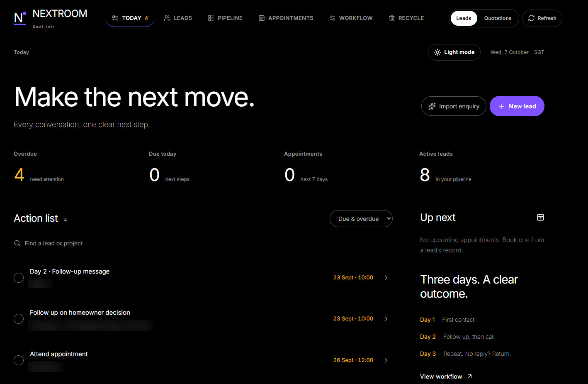
Task: Switch to Light mode
Action: 454,52
